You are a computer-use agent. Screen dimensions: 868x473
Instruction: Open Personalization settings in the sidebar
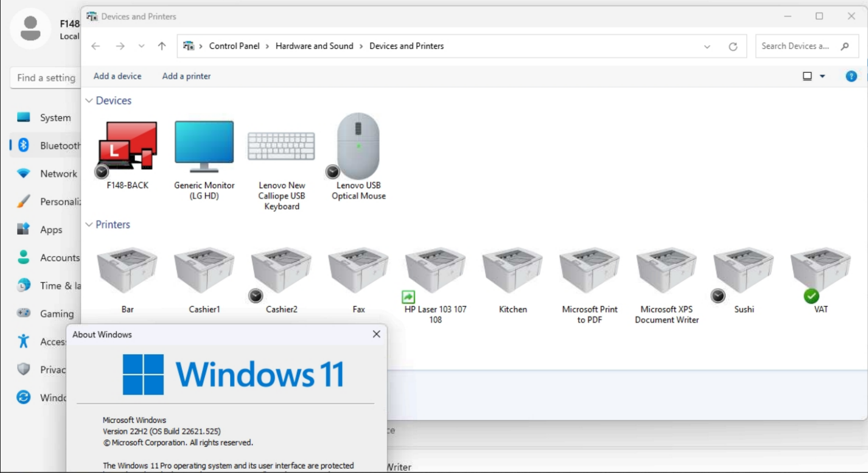pyautogui.click(x=44, y=201)
